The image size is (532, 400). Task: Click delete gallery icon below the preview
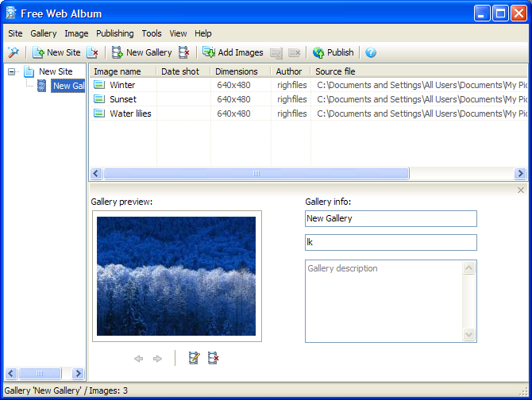[x=213, y=359]
